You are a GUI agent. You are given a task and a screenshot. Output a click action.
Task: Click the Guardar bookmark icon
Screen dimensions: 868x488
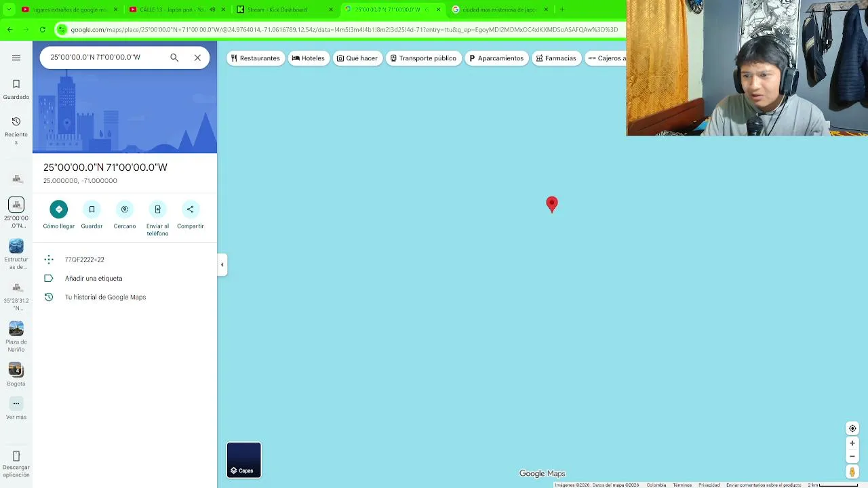click(x=92, y=209)
